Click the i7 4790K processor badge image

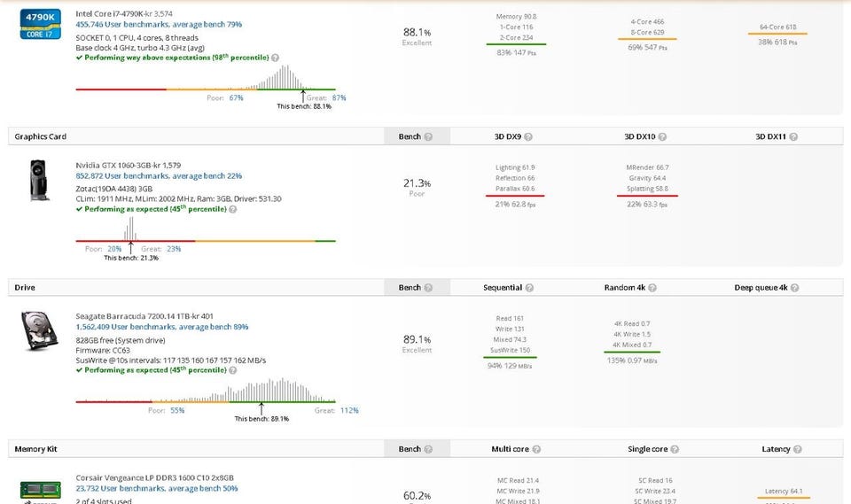(x=43, y=26)
